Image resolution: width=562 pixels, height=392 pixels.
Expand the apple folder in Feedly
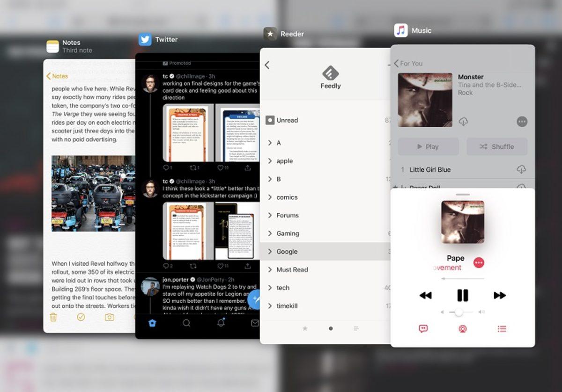pyautogui.click(x=270, y=161)
